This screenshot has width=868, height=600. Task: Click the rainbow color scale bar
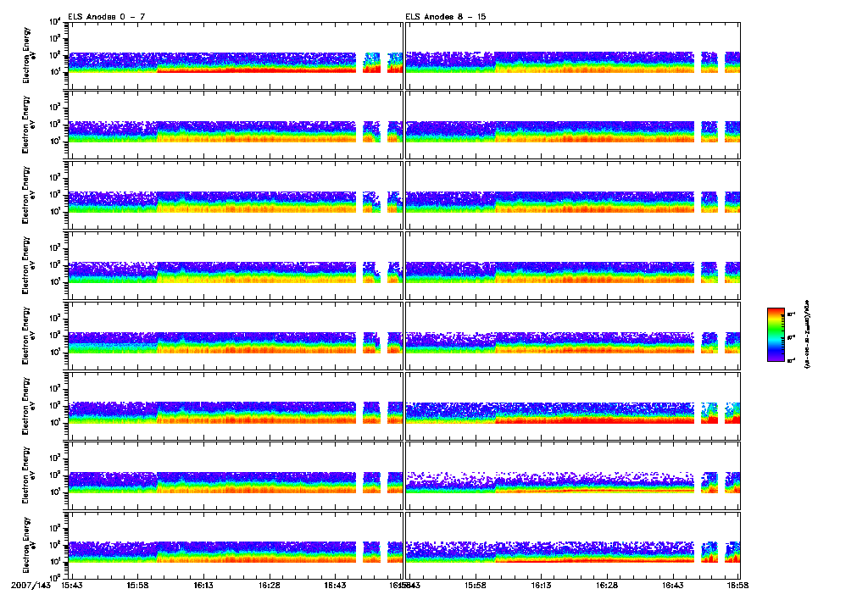coord(776,335)
